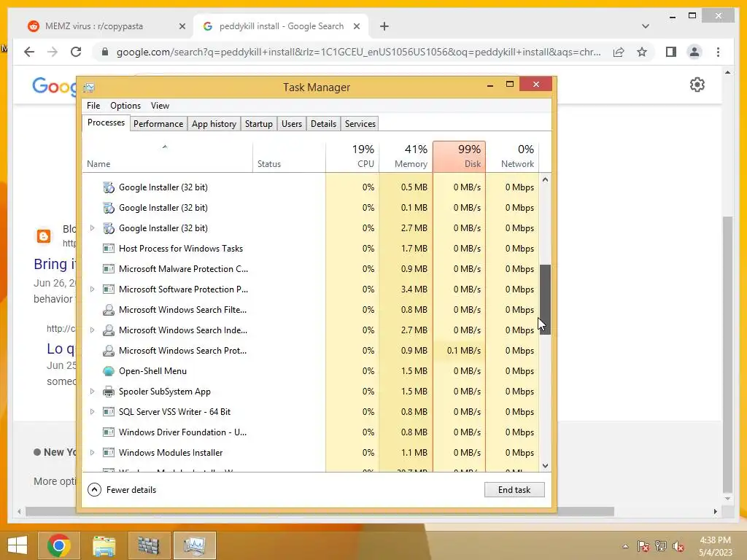Open the File menu in Task Manager
Screen dimensions: 747x560
point(93,106)
